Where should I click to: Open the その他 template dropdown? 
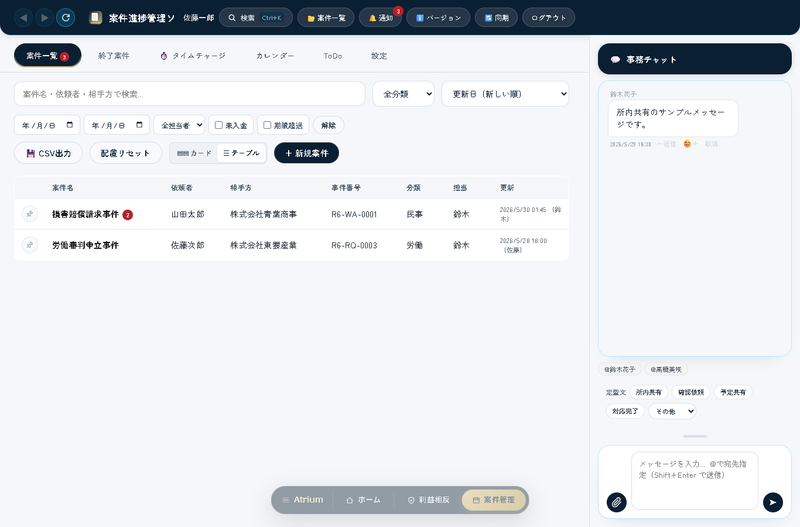pyautogui.click(x=672, y=411)
